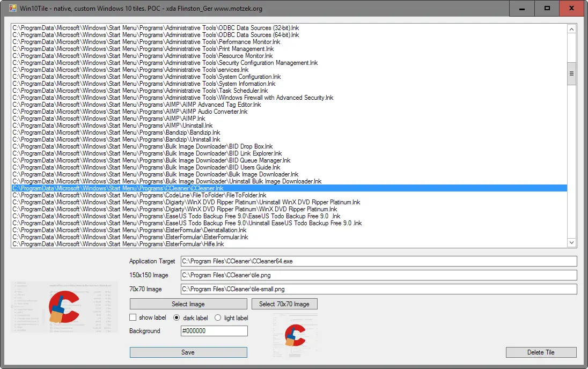The image size is (588, 369).
Task: Select the AIMP Audio Converter.lnk row
Action: pos(289,112)
